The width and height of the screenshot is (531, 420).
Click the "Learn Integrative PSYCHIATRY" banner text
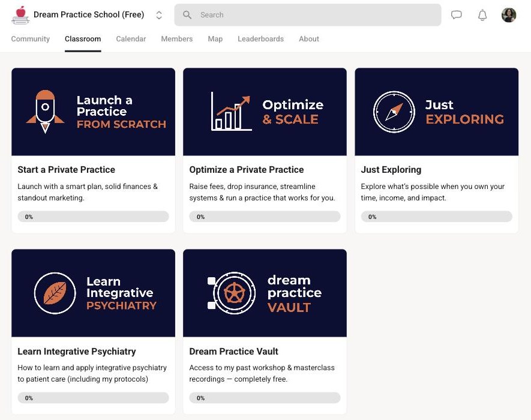click(x=121, y=293)
